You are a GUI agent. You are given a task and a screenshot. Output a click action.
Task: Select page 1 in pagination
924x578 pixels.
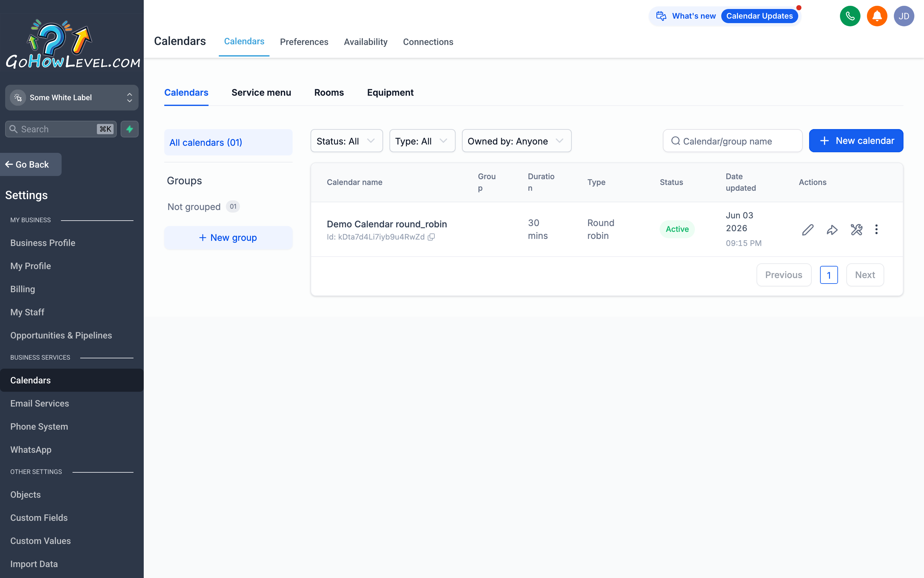[828, 275]
